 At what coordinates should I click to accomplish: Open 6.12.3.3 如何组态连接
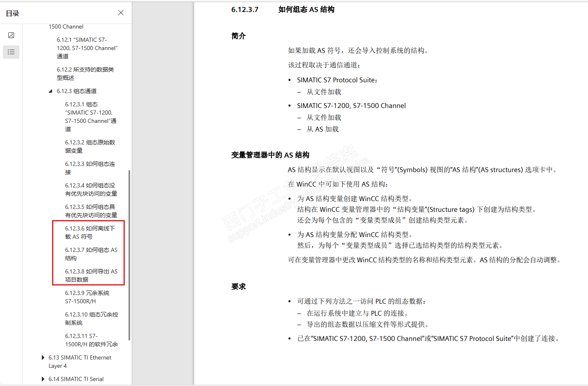tap(90, 168)
